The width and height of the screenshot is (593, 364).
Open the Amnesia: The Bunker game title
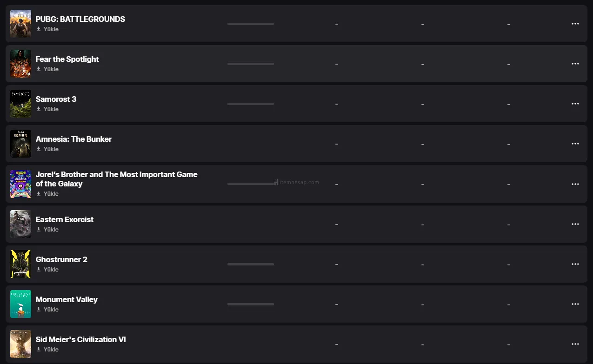click(73, 139)
